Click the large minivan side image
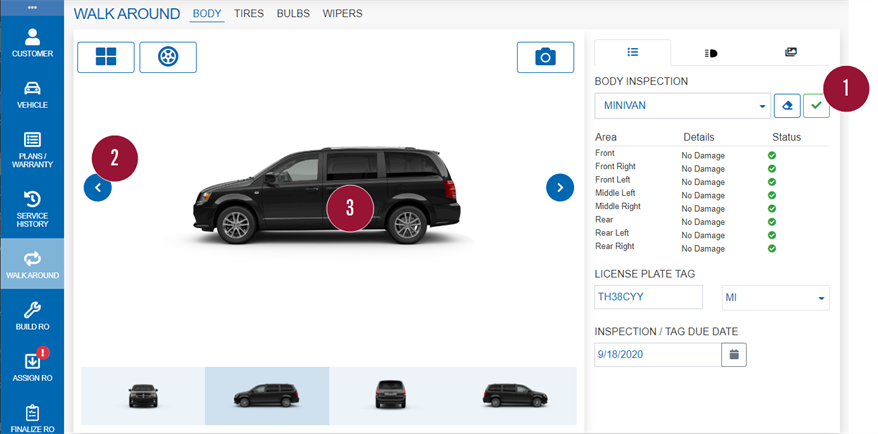 pos(327,195)
